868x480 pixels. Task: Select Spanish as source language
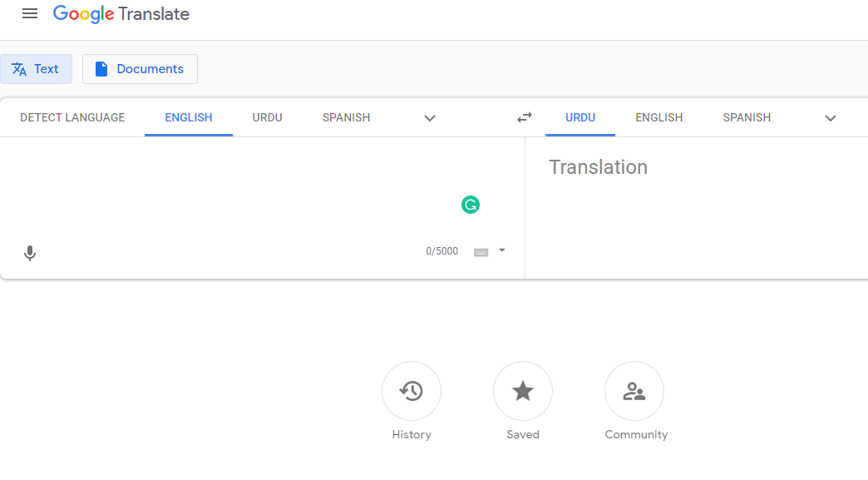click(x=347, y=117)
